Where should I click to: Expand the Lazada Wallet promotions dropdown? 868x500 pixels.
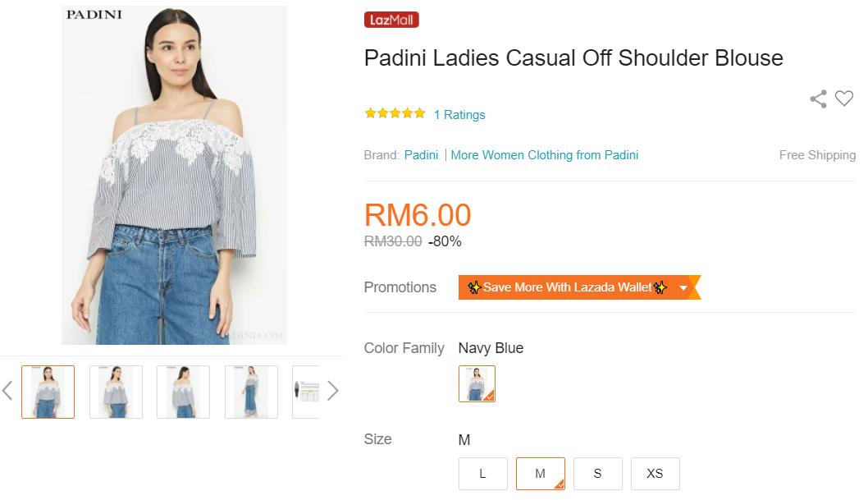point(683,287)
